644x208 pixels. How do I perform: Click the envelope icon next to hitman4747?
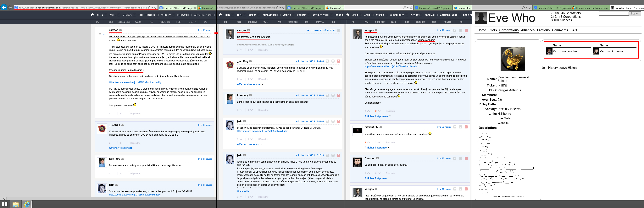click(381, 127)
